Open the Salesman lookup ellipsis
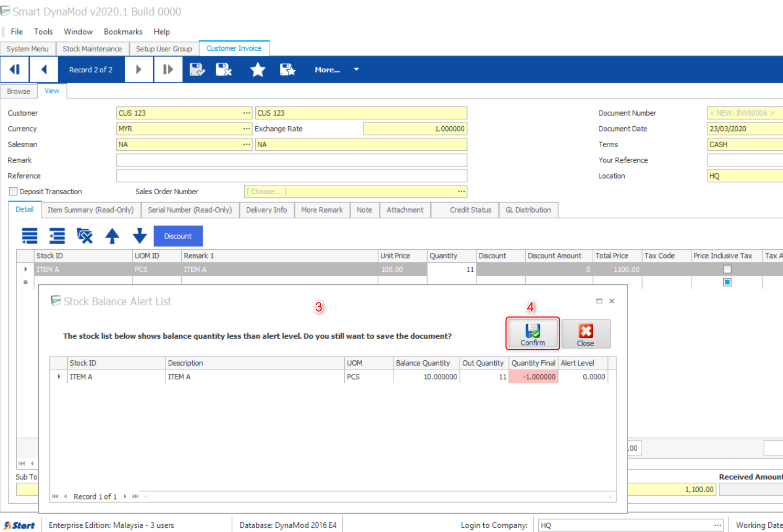 click(x=247, y=145)
